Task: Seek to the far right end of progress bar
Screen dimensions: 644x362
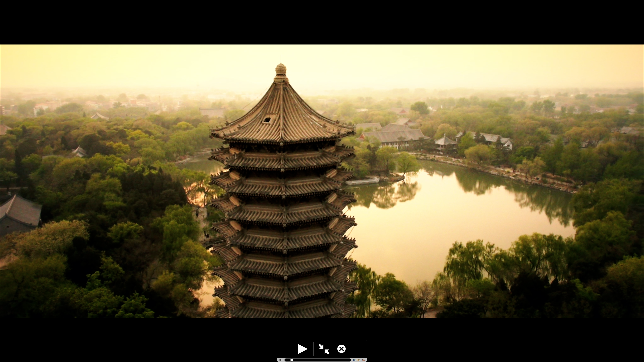Action: pyautogui.click(x=350, y=360)
